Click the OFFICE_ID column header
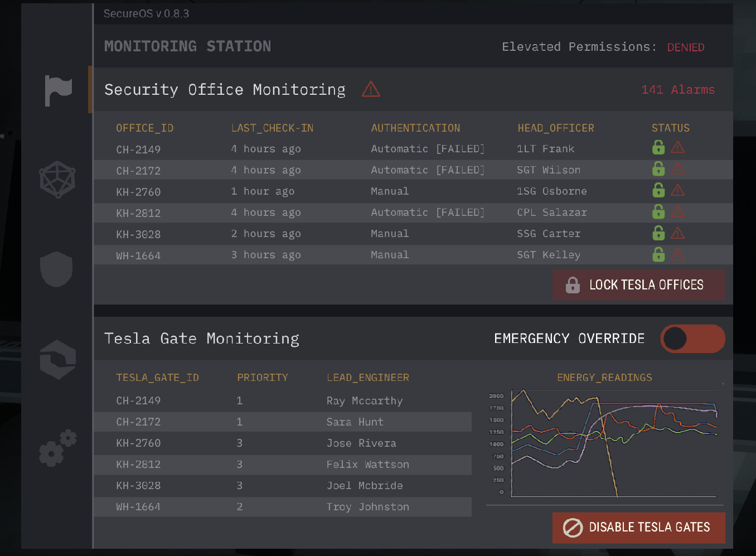The width and height of the screenshot is (756, 556). click(x=145, y=128)
